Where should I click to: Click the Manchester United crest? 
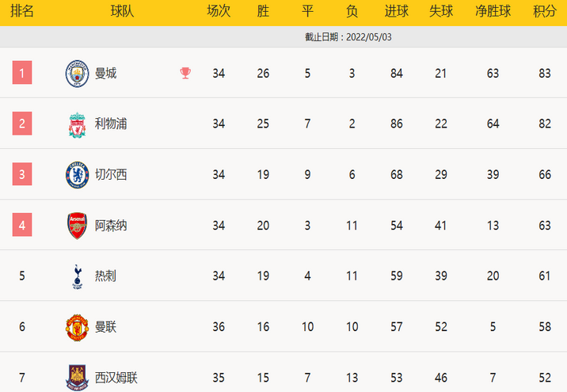click(77, 328)
